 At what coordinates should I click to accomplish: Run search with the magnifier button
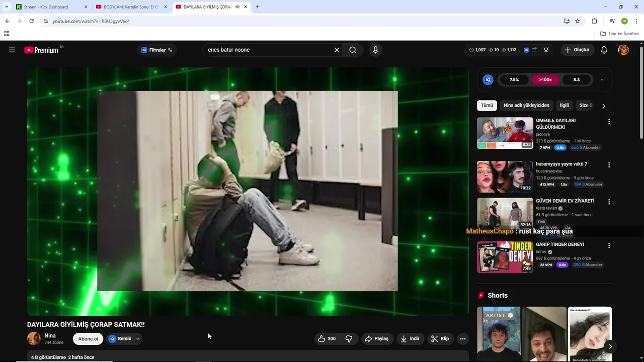[x=353, y=50]
